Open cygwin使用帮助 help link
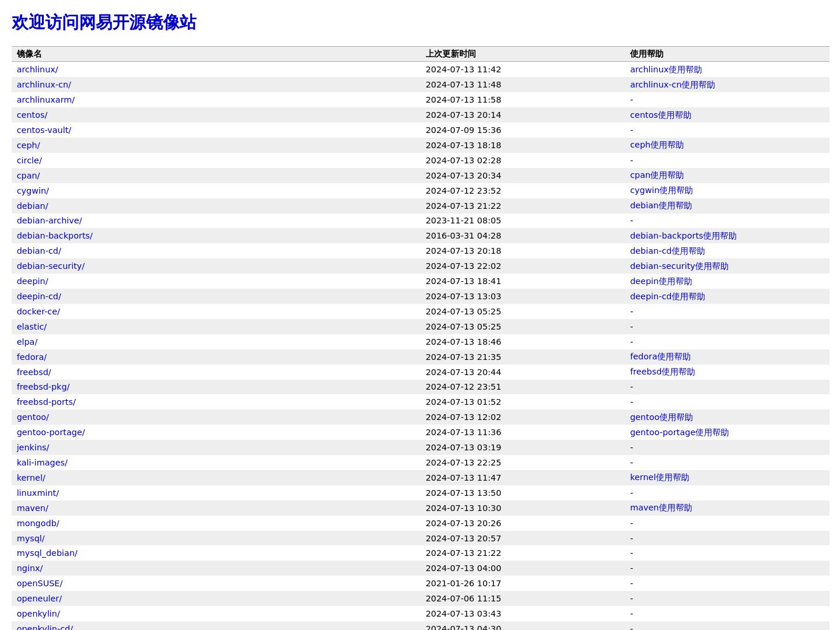This screenshot has width=840, height=630. (x=661, y=190)
